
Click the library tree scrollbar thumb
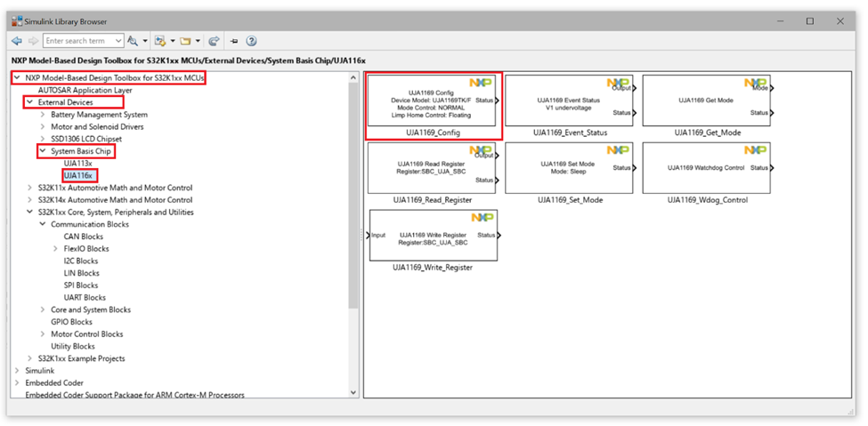click(x=354, y=197)
